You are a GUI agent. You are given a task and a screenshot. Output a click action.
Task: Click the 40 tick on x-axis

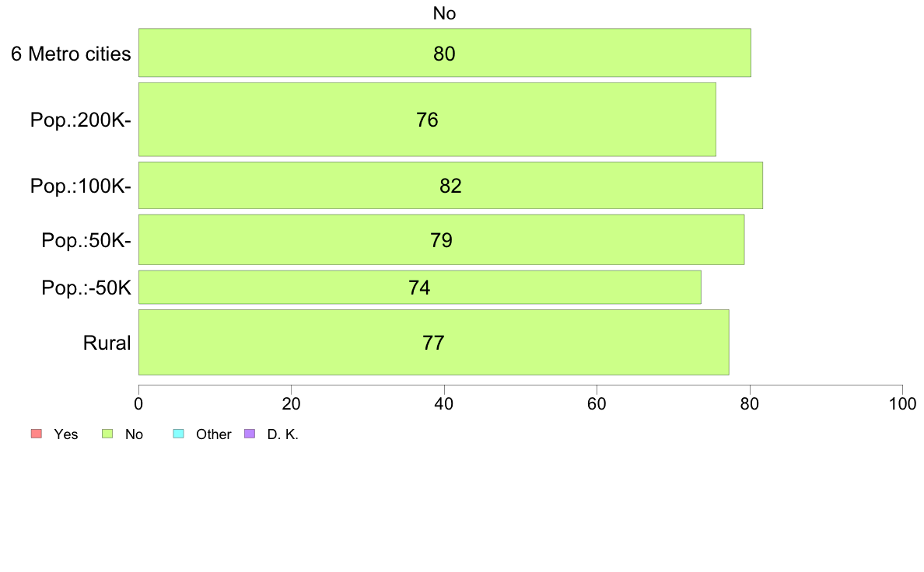(444, 403)
